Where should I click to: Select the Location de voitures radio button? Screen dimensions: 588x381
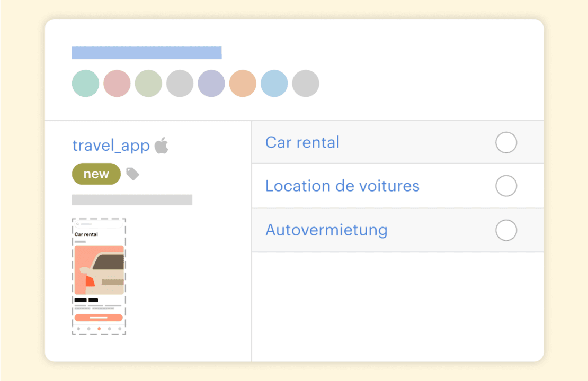point(506,186)
